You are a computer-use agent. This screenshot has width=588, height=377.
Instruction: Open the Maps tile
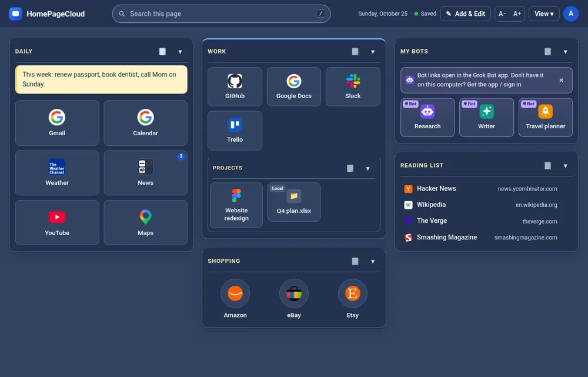145,222
